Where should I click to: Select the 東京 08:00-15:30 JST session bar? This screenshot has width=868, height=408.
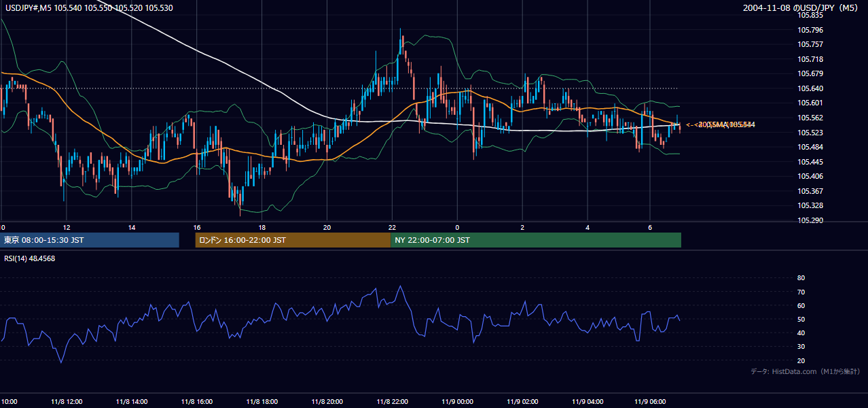(x=90, y=240)
